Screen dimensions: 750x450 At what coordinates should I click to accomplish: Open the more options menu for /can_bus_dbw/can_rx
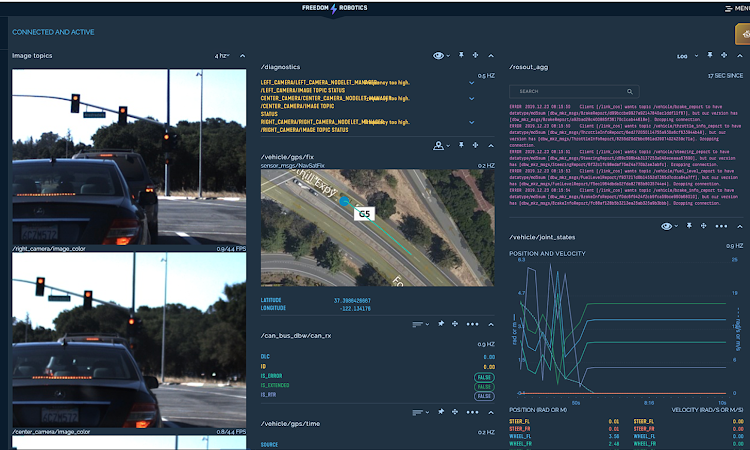pyautogui.click(x=473, y=324)
